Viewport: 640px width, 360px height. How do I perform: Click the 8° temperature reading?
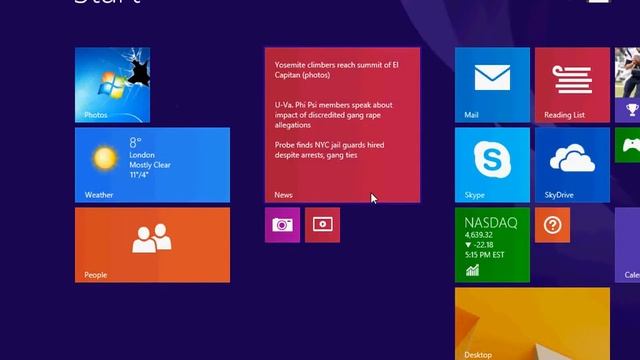click(x=135, y=142)
